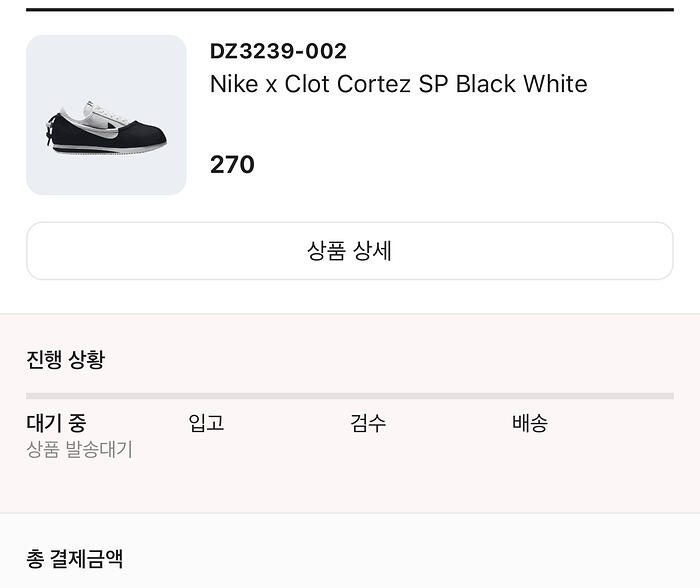
Task: Open the Nike x Clot Cortez product title
Action: pos(398,84)
